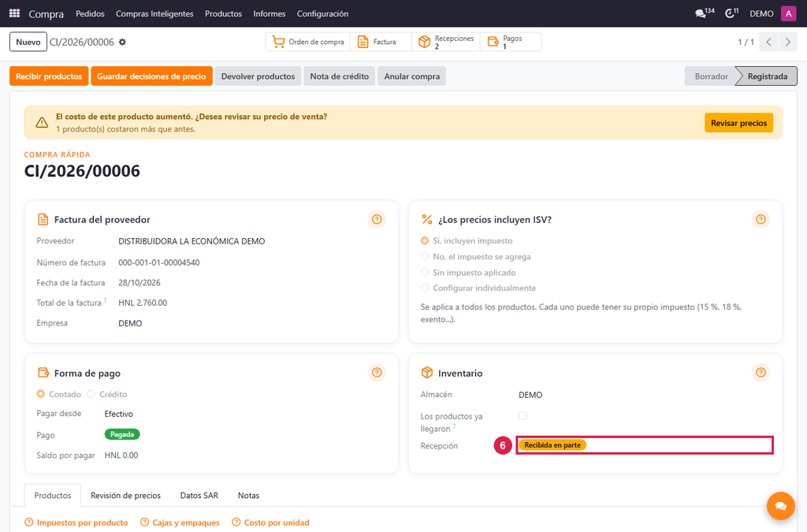Click the CI/2026/00006 breadcrumb text
Screen dimensions: 807x532
coord(82,43)
